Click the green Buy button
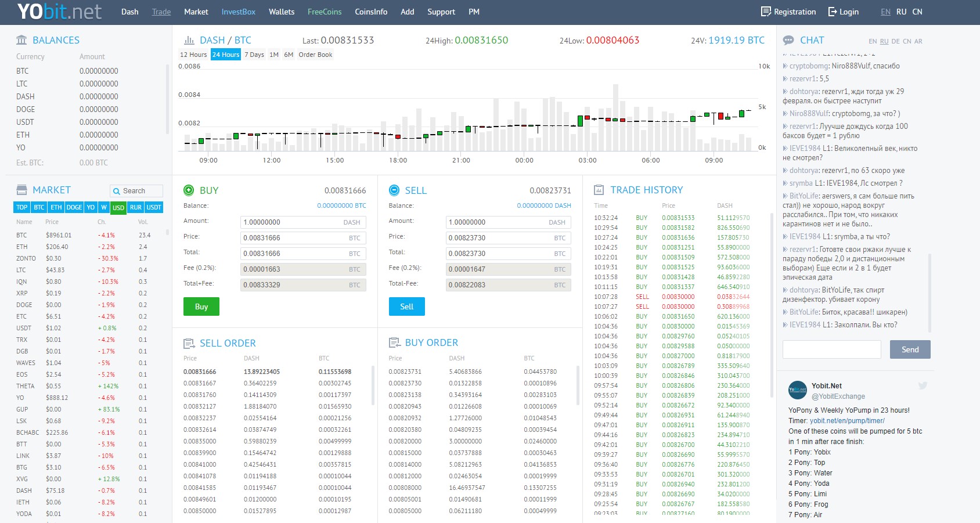Viewport: 980px width, 523px height. (201, 306)
